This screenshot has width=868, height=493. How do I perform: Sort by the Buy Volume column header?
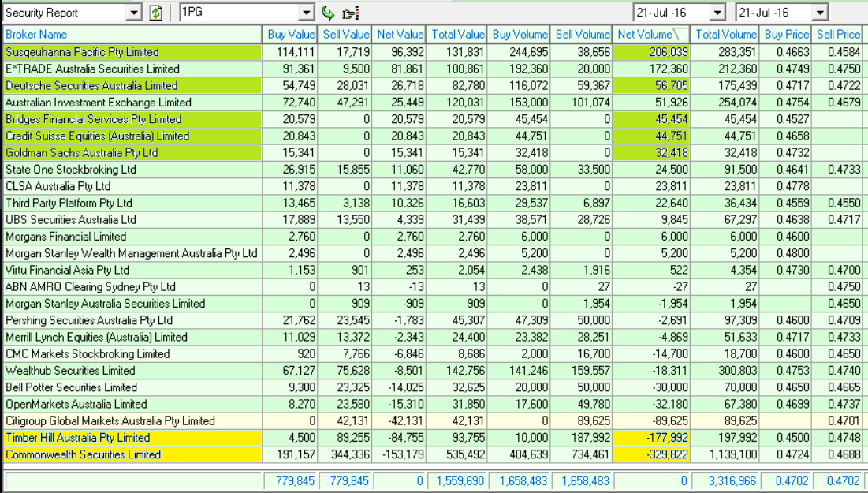pyautogui.click(x=519, y=35)
